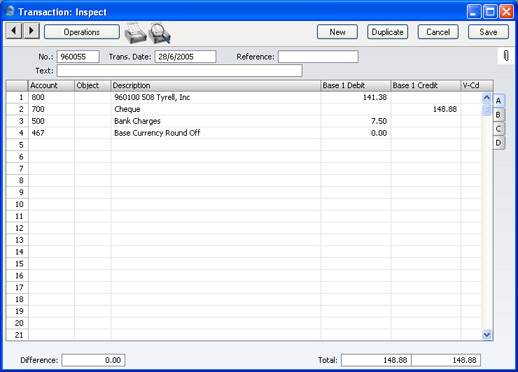
Task: Click debit value 141.38
Action: point(375,97)
